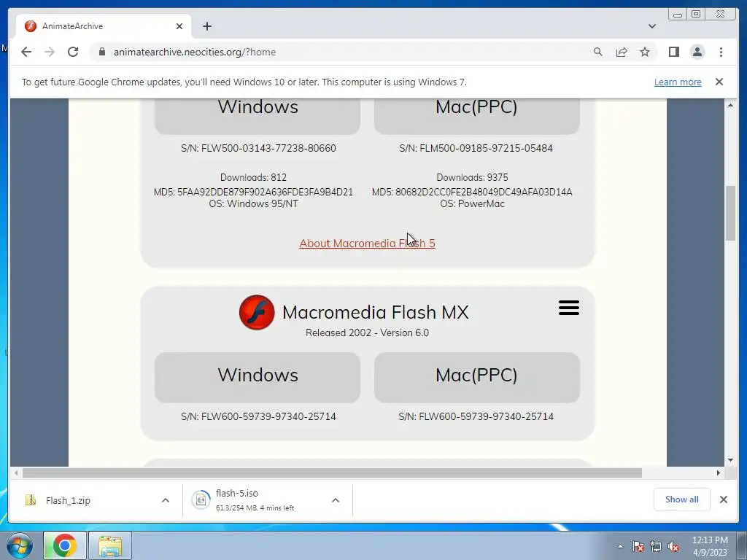
Task: View site security lock info
Action: [x=102, y=52]
